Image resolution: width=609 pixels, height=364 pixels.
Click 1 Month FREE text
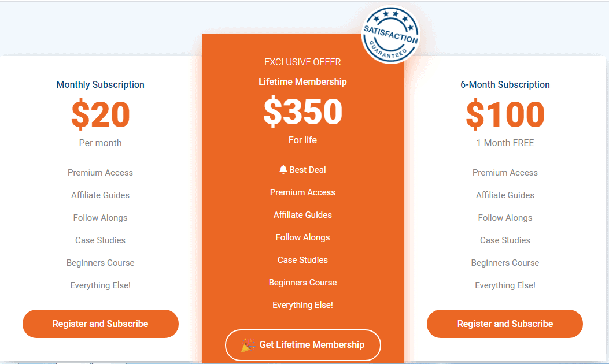point(505,143)
